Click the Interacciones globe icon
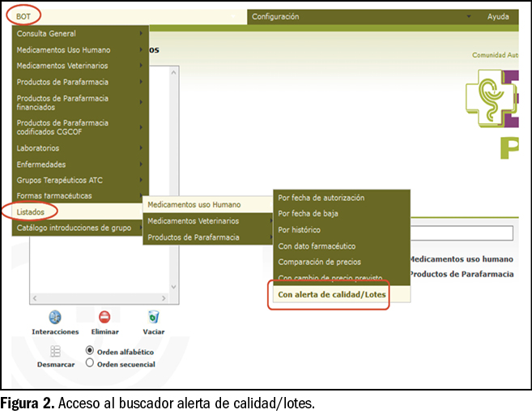The image size is (532, 414). pos(55,317)
